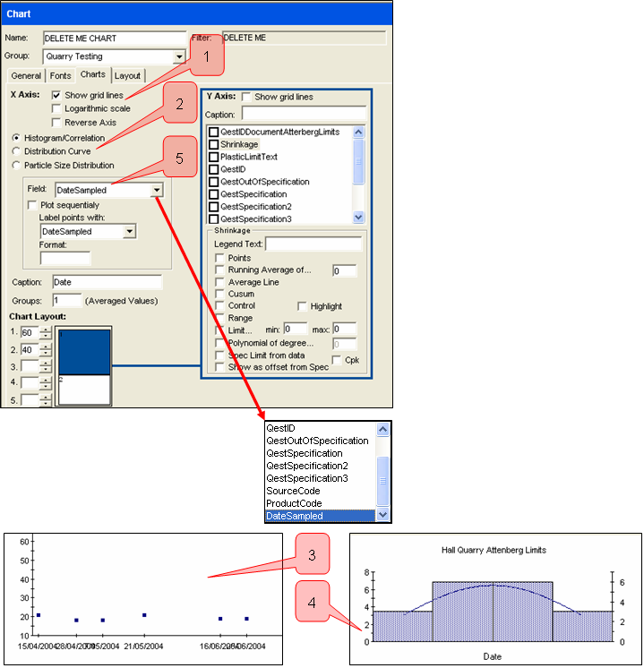Select the Distribution Curve radio button

click(16, 151)
